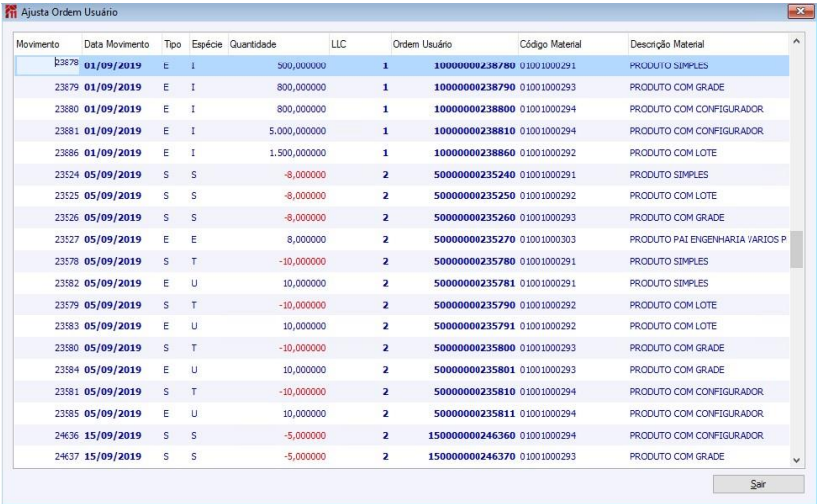Screen dimensions: 817x504
Task: Click the Espécie column header
Action: click(207, 44)
